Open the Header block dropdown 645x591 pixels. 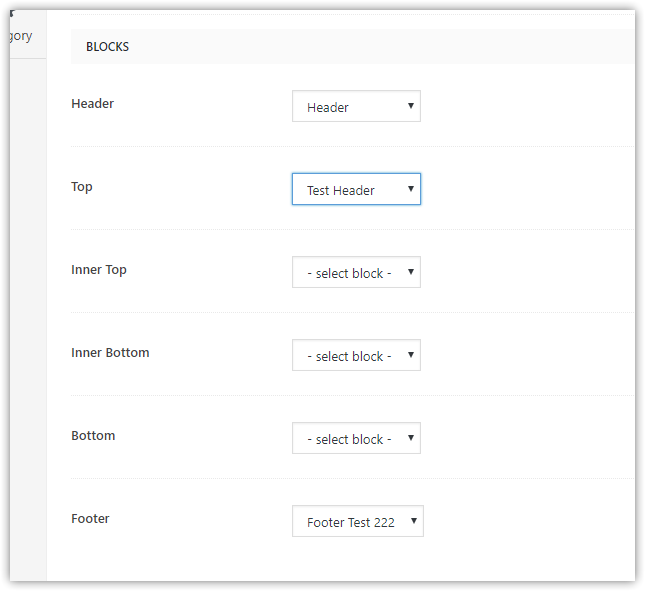(356, 106)
